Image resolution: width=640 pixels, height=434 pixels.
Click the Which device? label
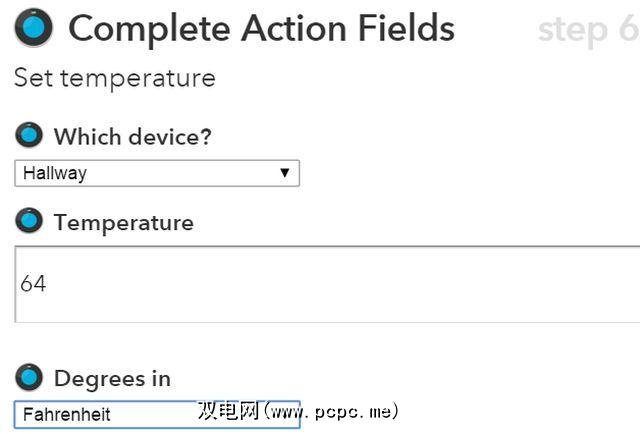(132, 136)
